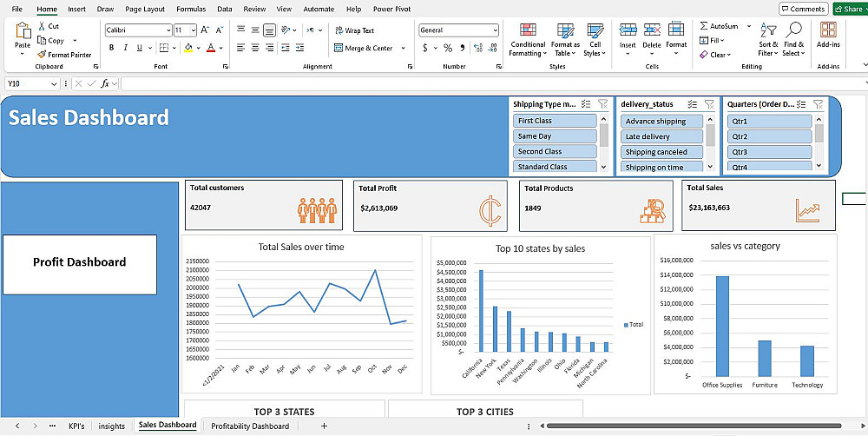Expand the Merge & Center dropdown arrow
The image size is (868, 436).
[403, 48]
